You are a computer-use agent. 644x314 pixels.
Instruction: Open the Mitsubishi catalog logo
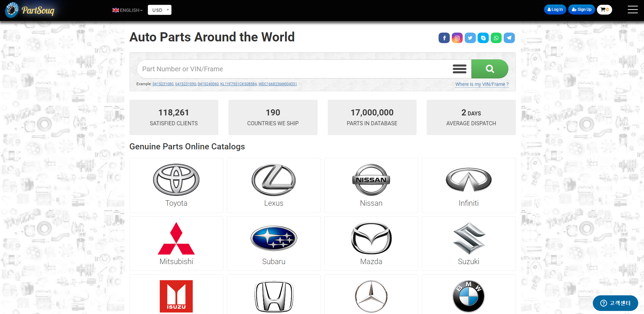click(176, 238)
